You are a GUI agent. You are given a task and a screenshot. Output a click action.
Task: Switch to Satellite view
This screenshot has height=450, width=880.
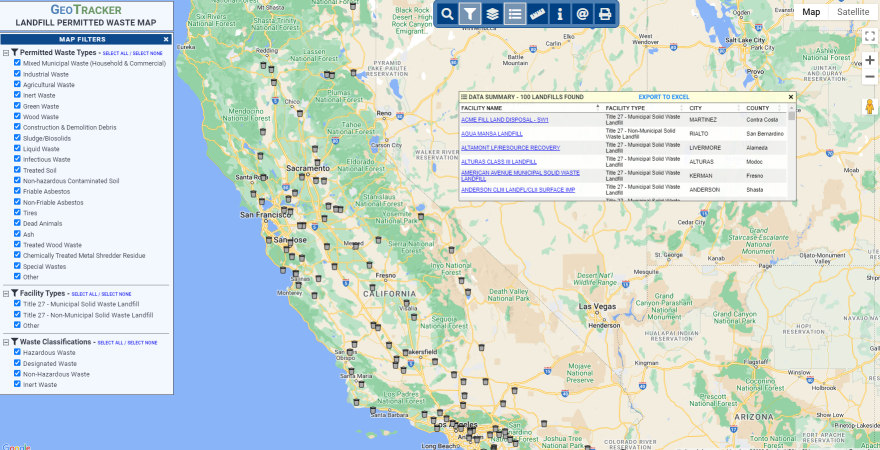coord(853,12)
